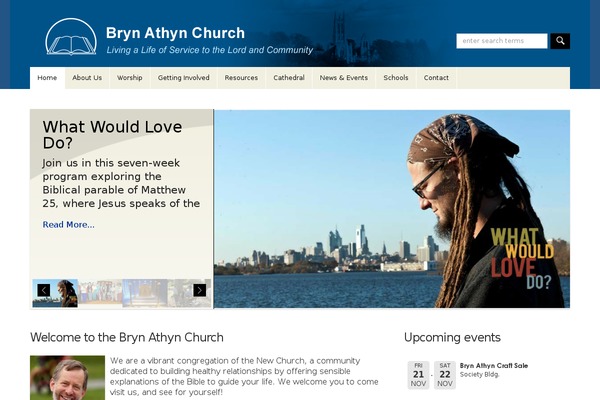Viewport: 600px width, 400px height.
Task: Focus the enter search terms field
Action: [502, 41]
